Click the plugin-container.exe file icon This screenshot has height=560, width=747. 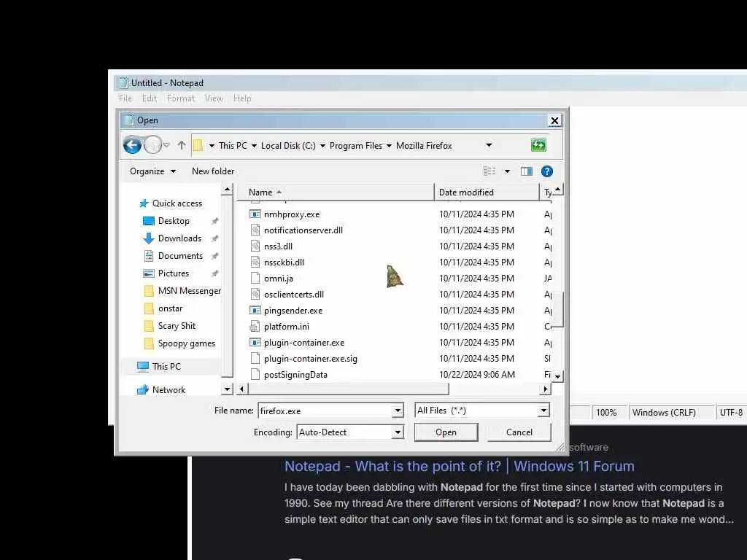[x=255, y=343]
